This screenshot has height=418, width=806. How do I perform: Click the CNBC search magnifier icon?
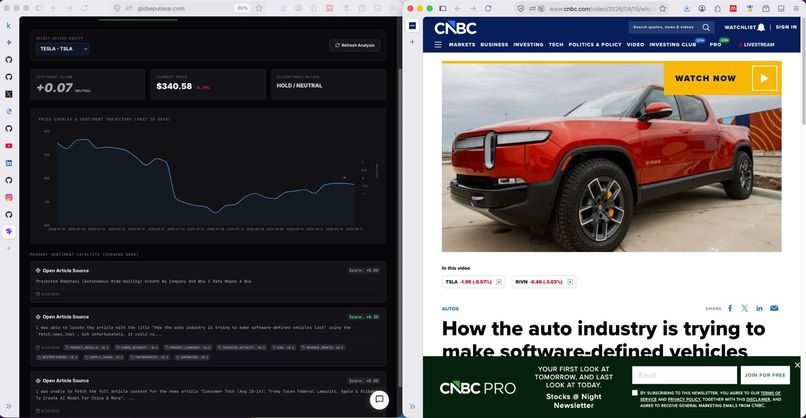click(706, 27)
